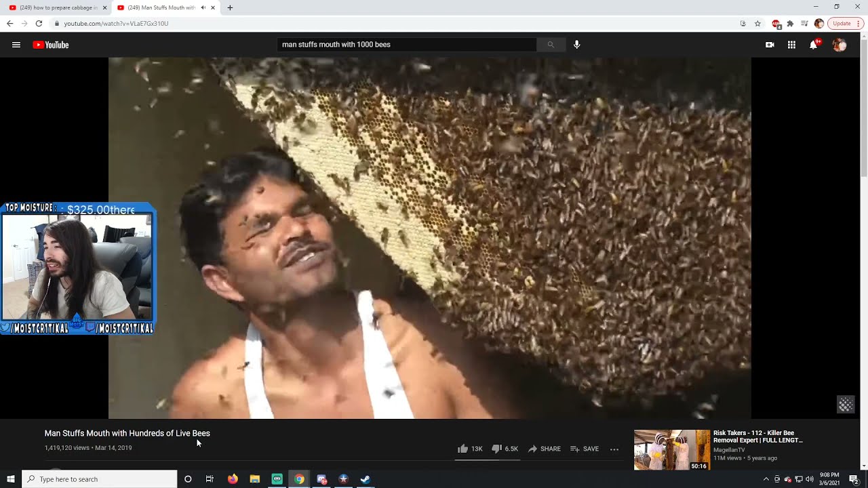This screenshot has height=488, width=868.
Task: Go back with the browser back arrow
Action: point(9,23)
